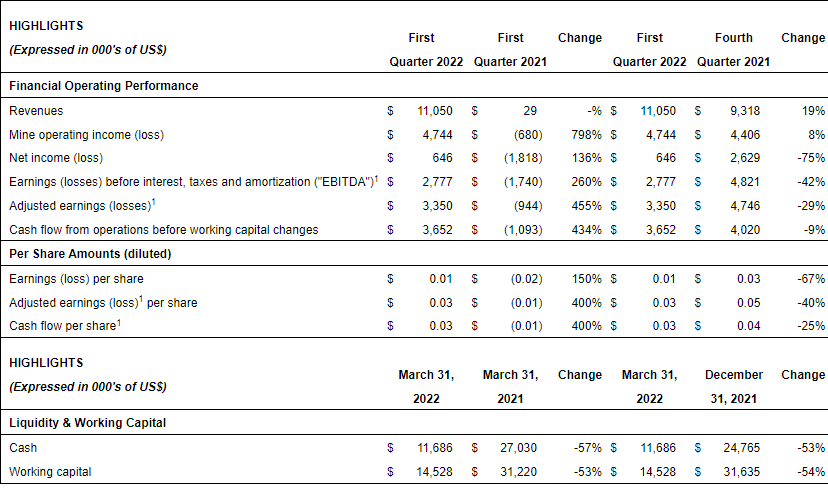Select the Mine operating income (loss) label
This screenshot has height=489, width=828.
click(86, 134)
